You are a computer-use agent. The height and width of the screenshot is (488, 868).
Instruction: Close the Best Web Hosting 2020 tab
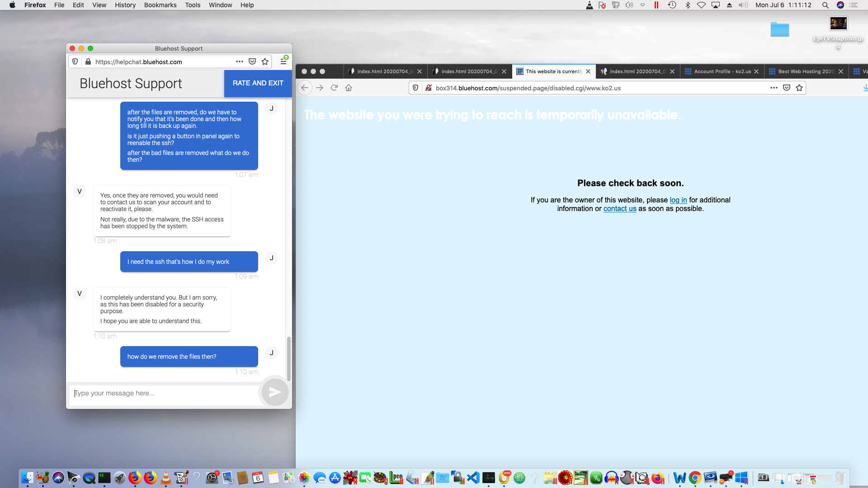841,71
